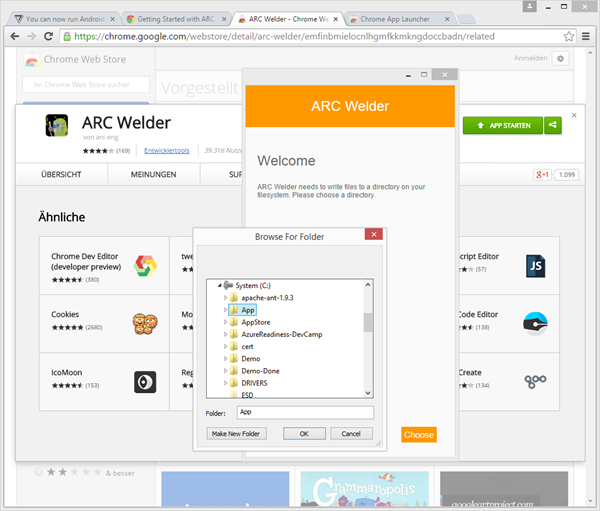600x511 pixels.
Task: Expand the AppStore folder arrow
Action: [225, 322]
